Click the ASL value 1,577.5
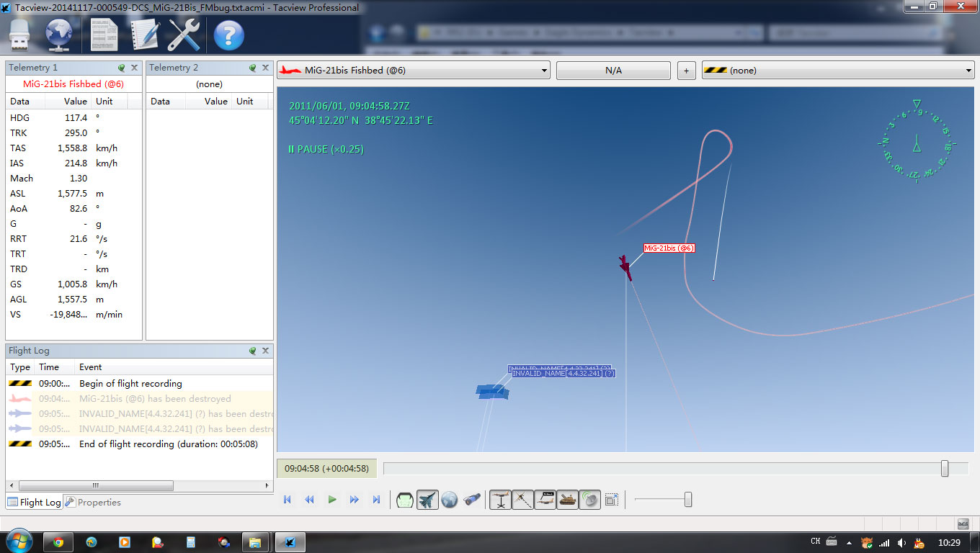The height and width of the screenshot is (553, 980). (73, 193)
